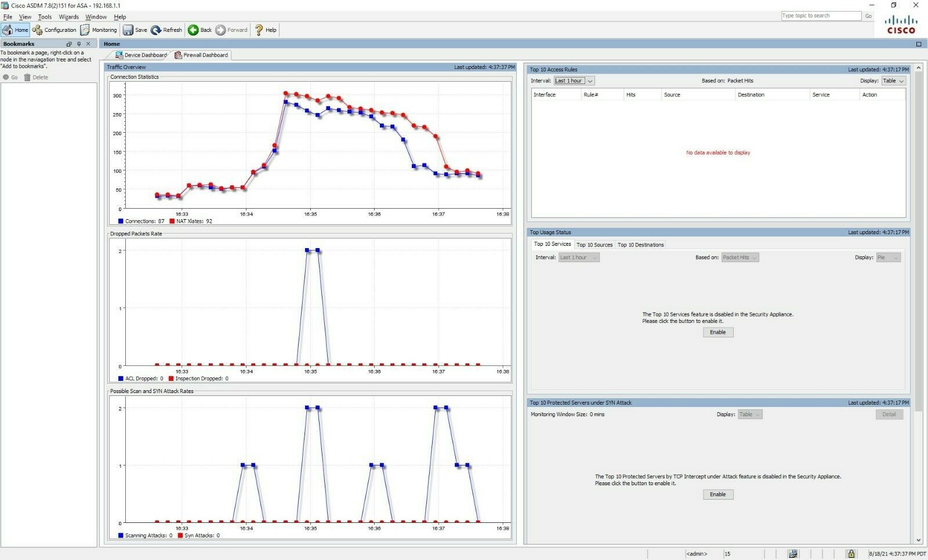Click the ASDM title bar icon
Image resolution: width=928 pixels, height=560 pixels.
[5, 5]
